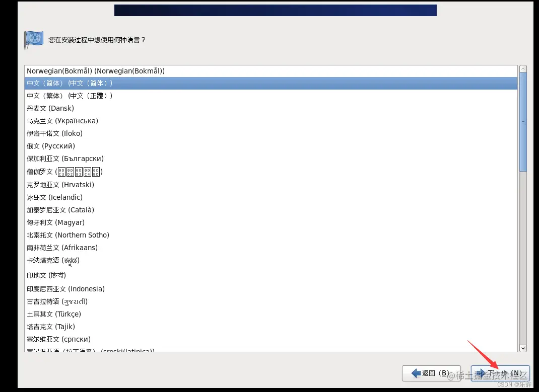Choose 印度尼西亚文 (Indonesia)
The height and width of the screenshot is (392, 539).
tap(271, 289)
